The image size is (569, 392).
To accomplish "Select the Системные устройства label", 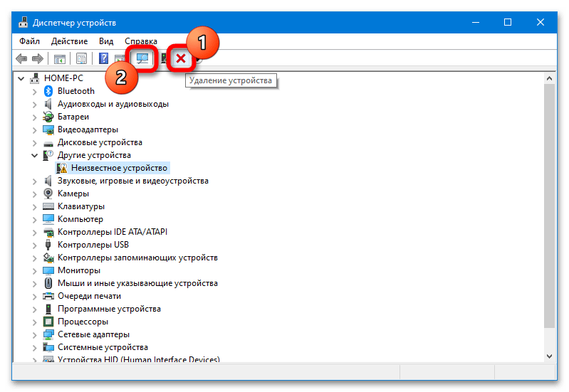I will tap(103, 347).
